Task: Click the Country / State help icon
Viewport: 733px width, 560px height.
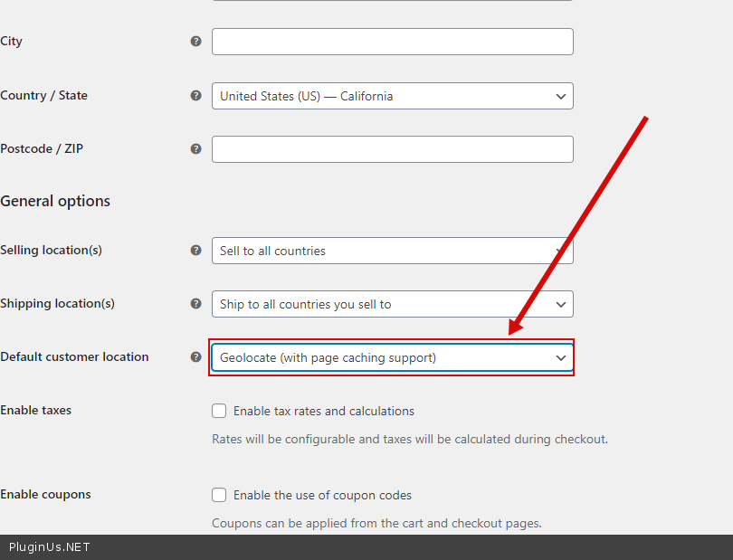Action: (195, 96)
